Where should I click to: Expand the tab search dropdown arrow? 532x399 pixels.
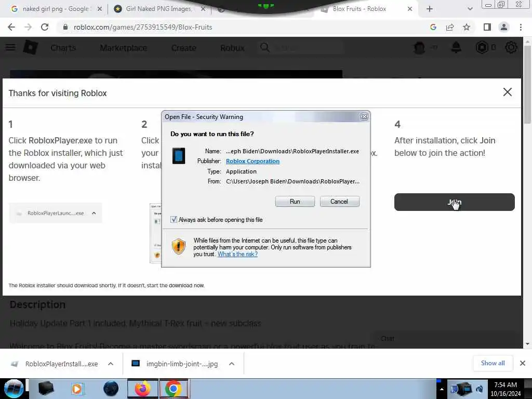[x=470, y=9]
